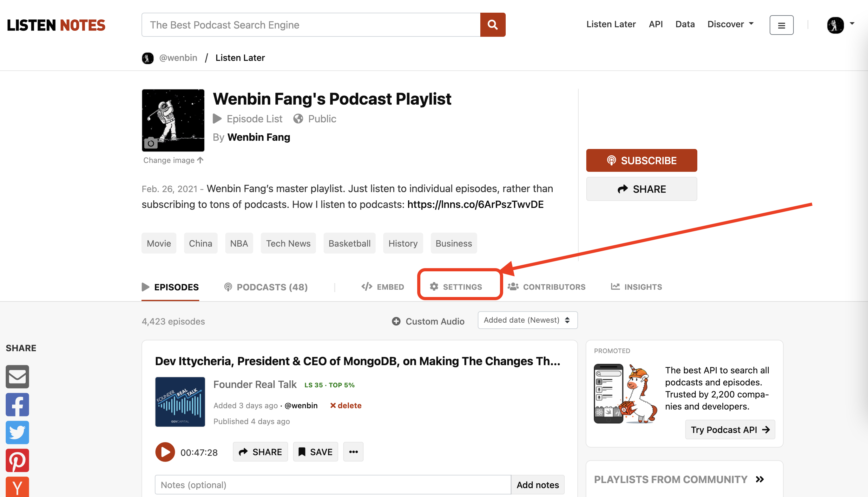868x497 pixels.
Task: Open the Insights tab
Action: (x=636, y=287)
